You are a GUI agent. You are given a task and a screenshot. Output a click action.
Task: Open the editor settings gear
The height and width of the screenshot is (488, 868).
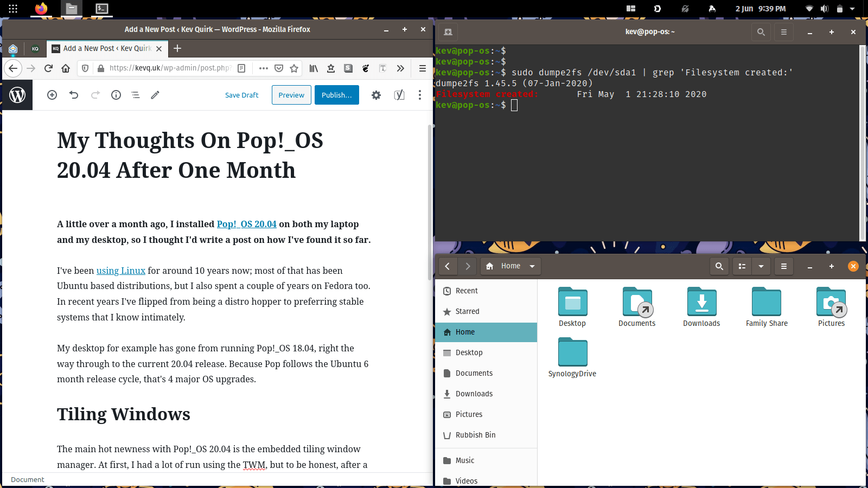(376, 95)
